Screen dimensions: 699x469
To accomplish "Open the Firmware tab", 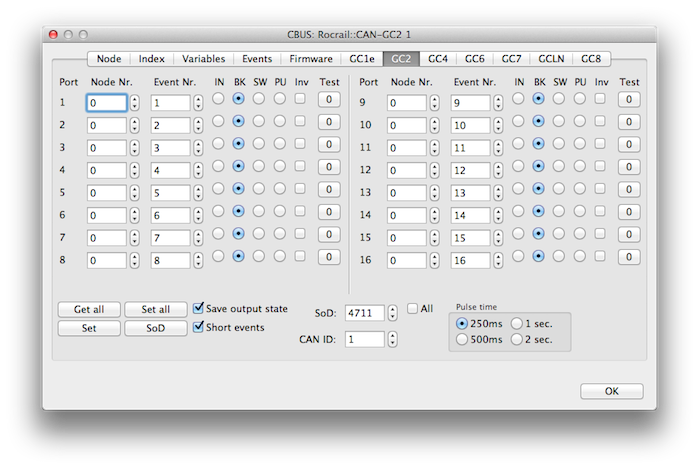I will [311, 59].
